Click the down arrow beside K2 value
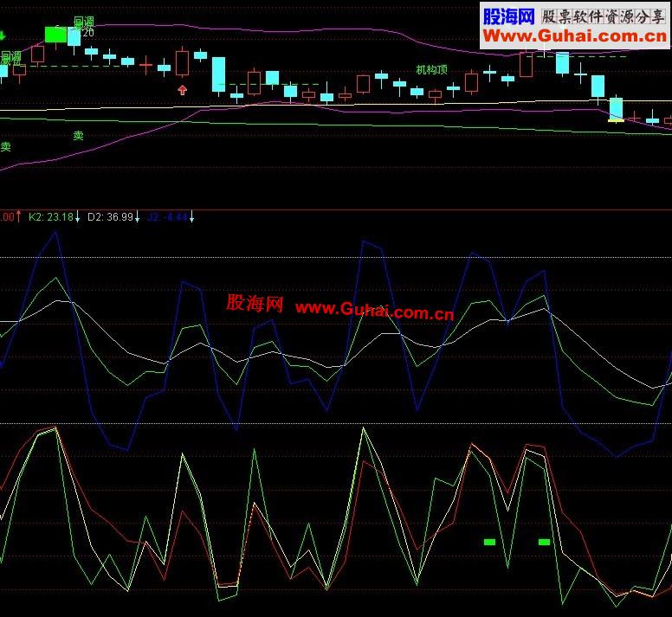672x617 pixels. pyautogui.click(x=78, y=216)
